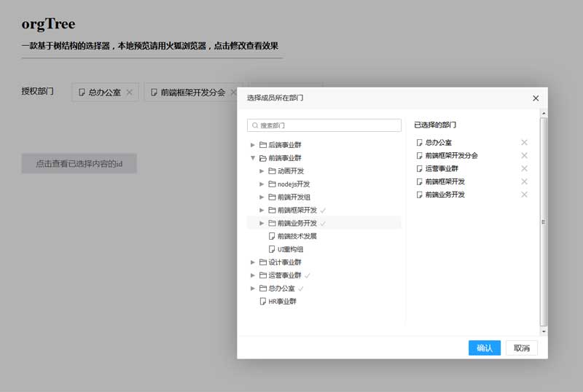Select the UI重构组 tree item
583x392 pixels.
290,249
